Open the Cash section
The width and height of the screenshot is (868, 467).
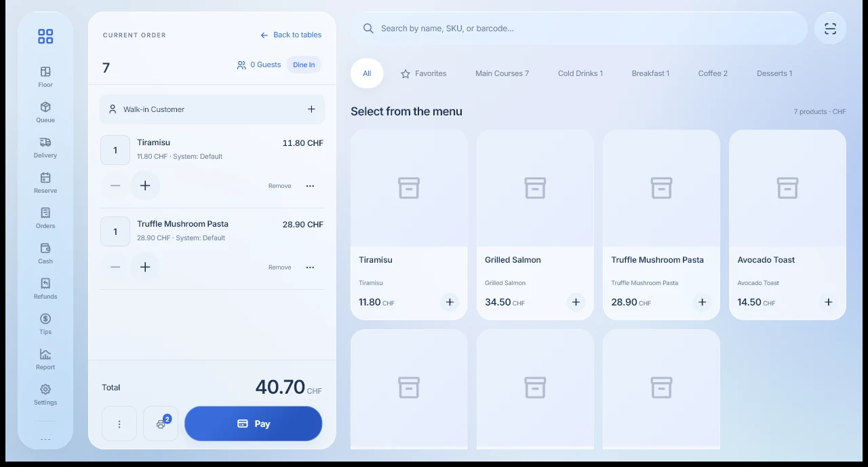pos(45,253)
